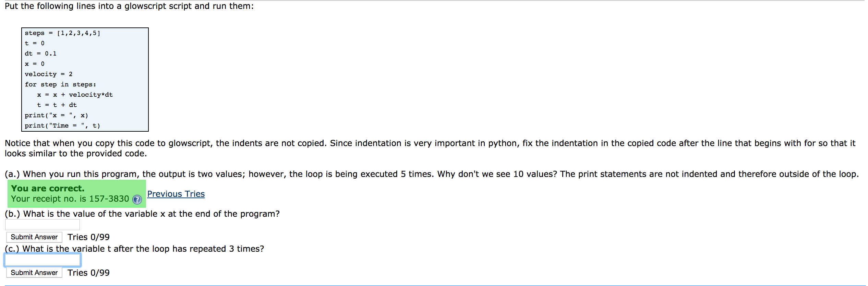Click Tries 0/99 counter for part (b)
The height and width of the screenshot is (286, 868).
pyautogui.click(x=88, y=237)
